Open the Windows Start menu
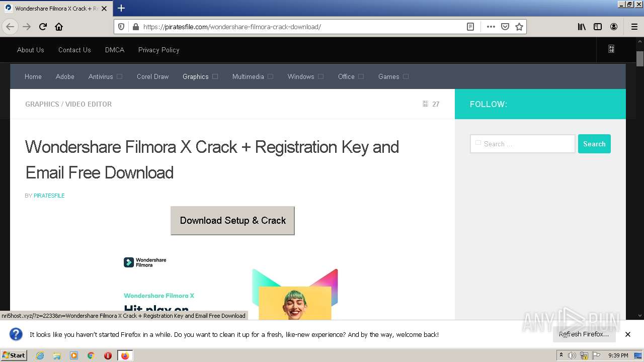The height and width of the screenshot is (362, 644). click(x=14, y=355)
